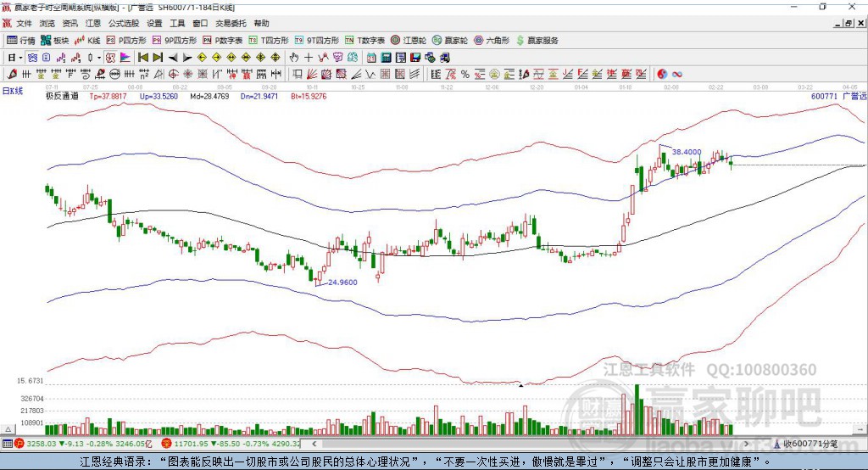The width and height of the screenshot is (868, 470).
Task: Open the 交易委托 menu
Action: 231,23
